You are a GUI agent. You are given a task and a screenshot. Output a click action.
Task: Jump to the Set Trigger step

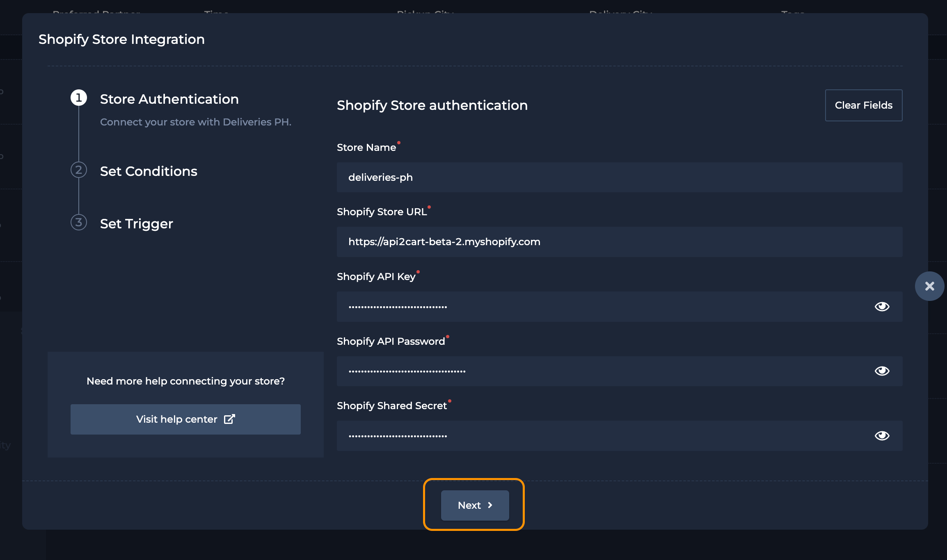point(137,224)
